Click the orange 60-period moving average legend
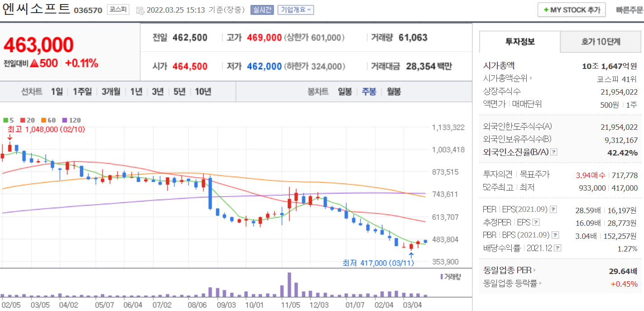The height and width of the screenshot is (311, 644). click(48, 120)
